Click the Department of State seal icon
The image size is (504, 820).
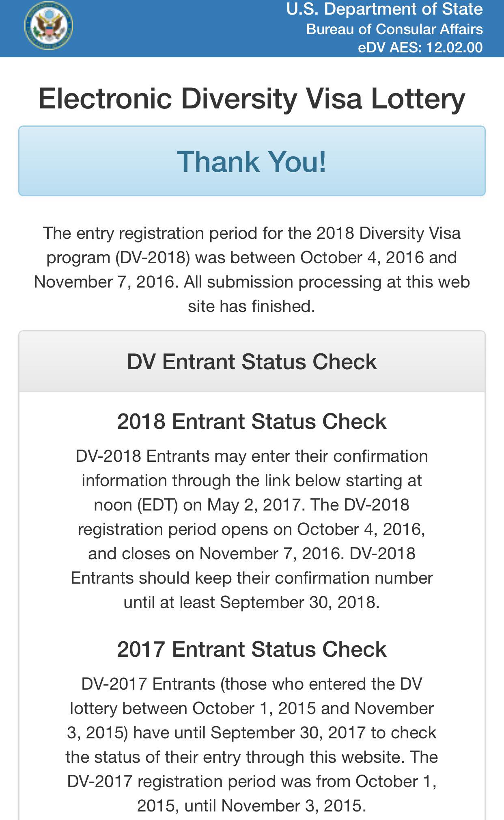pos(49,26)
